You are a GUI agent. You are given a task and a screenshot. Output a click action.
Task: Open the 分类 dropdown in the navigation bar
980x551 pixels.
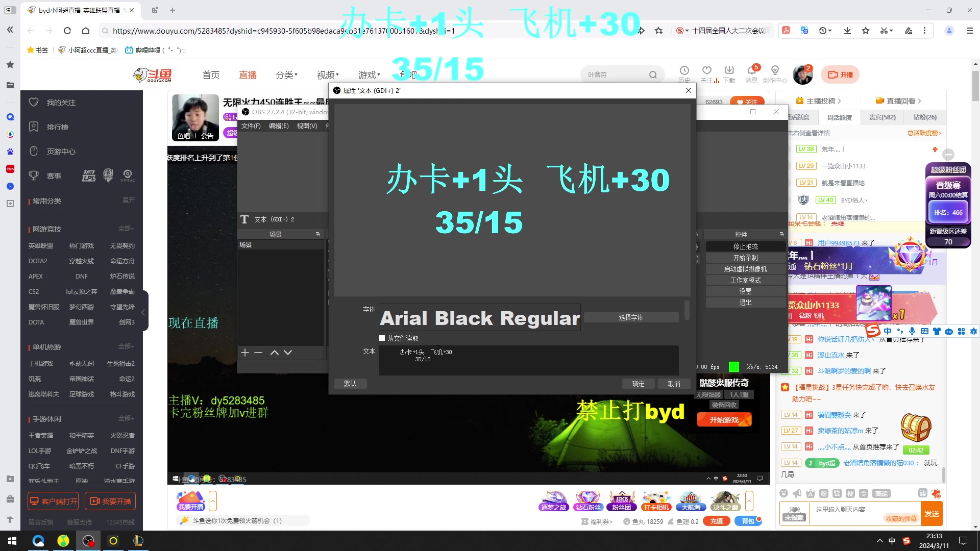click(x=286, y=74)
